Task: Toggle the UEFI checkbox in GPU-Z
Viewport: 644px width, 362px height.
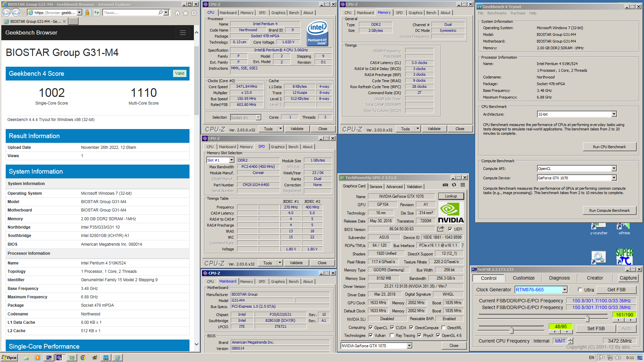Action: (450, 229)
